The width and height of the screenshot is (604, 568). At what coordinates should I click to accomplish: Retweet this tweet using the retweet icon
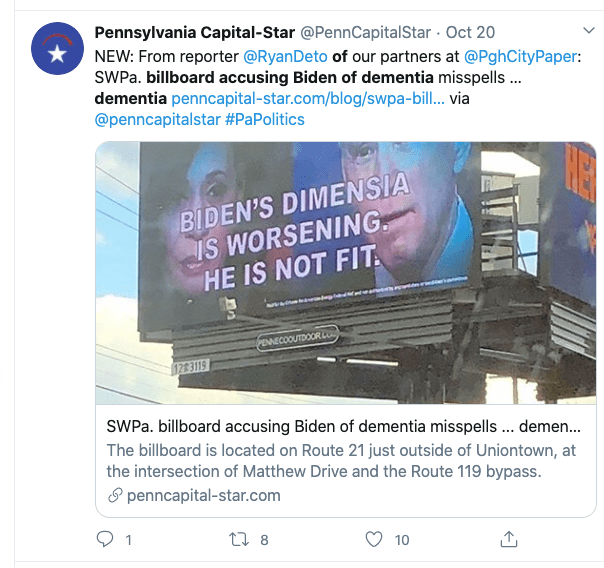coord(238,540)
